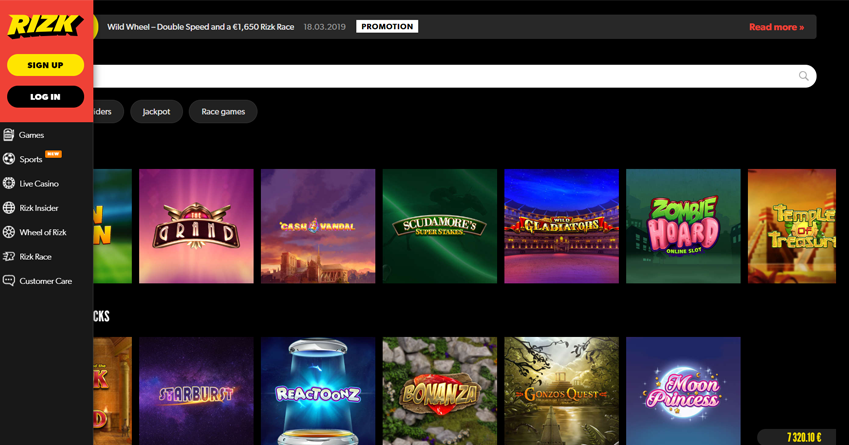The width and height of the screenshot is (849, 445).
Task: Open the Moon Princess game thumbnail
Action: [x=683, y=391]
